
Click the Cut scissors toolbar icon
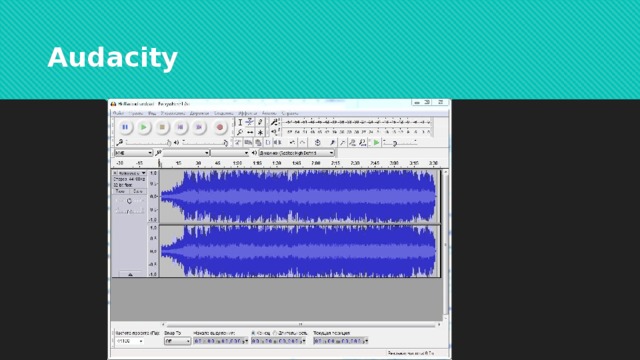238,142
